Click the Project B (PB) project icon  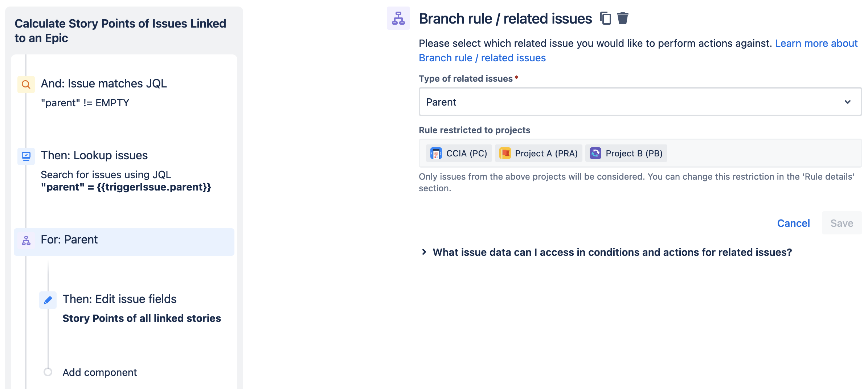point(595,153)
